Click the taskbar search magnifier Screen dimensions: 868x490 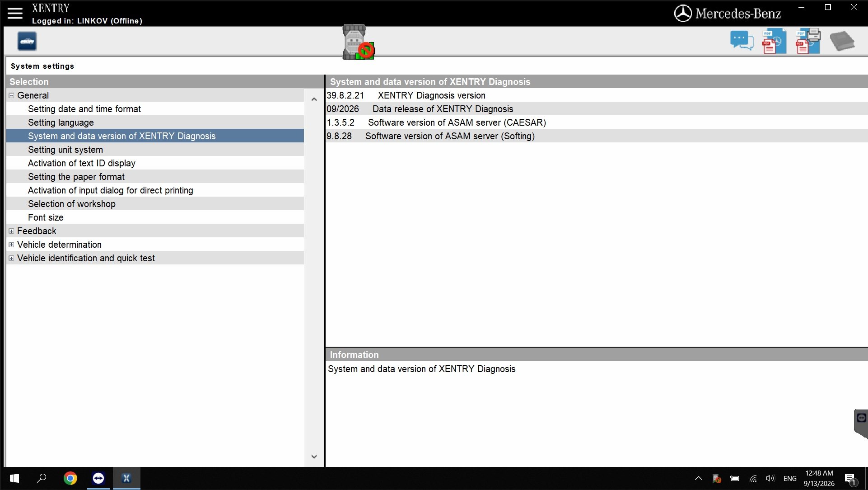42,478
